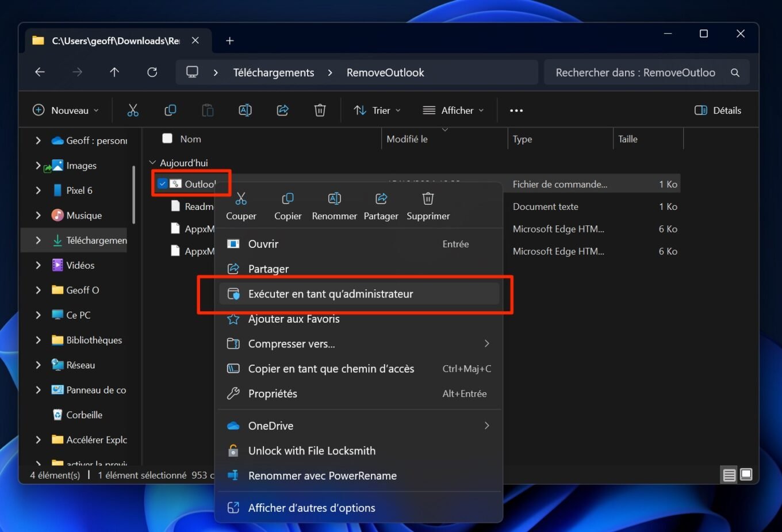Choose Unlock with File Locksmith

coord(359,451)
